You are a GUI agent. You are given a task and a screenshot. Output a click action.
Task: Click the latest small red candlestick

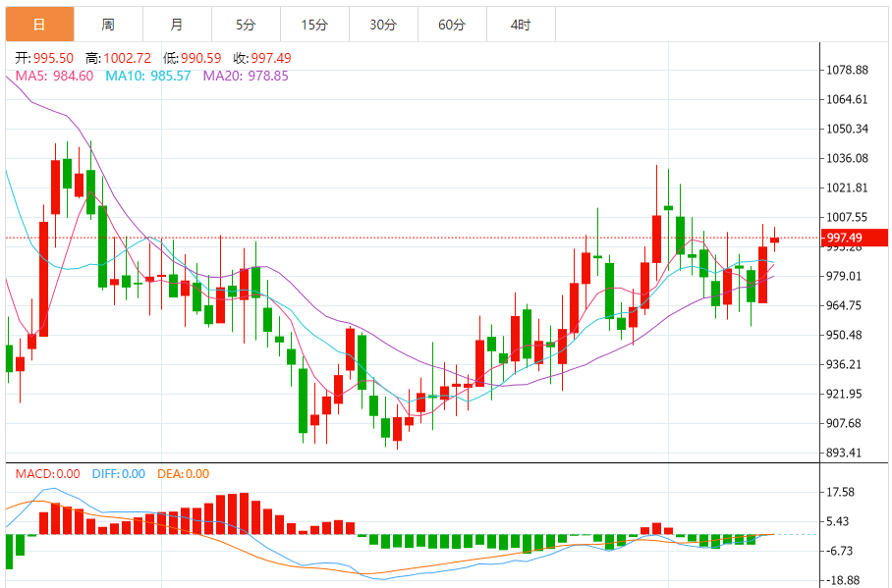point(774,240)
